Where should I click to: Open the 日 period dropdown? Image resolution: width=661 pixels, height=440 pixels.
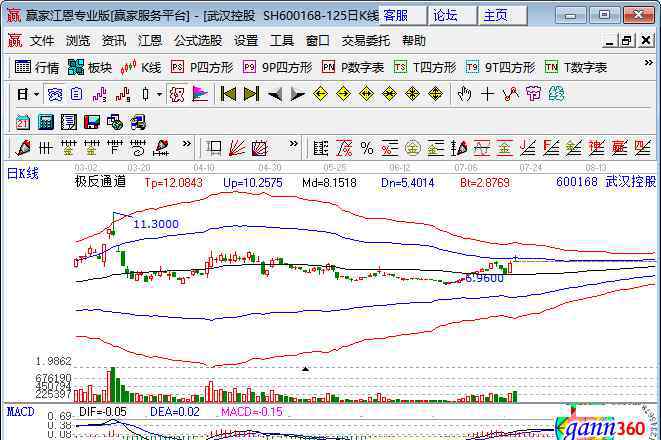click(28, 94)
